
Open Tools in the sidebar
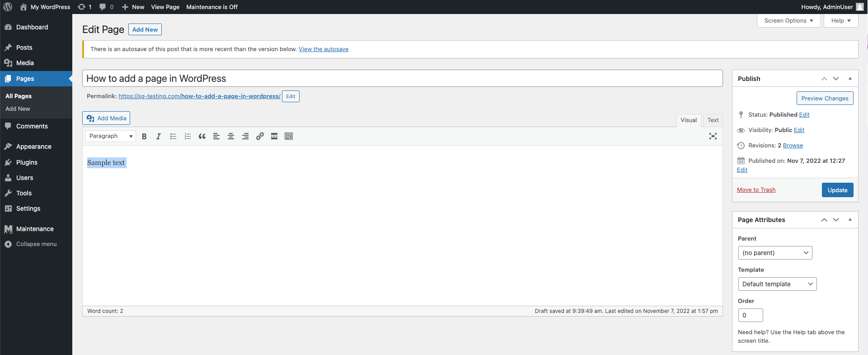(36, 193)
